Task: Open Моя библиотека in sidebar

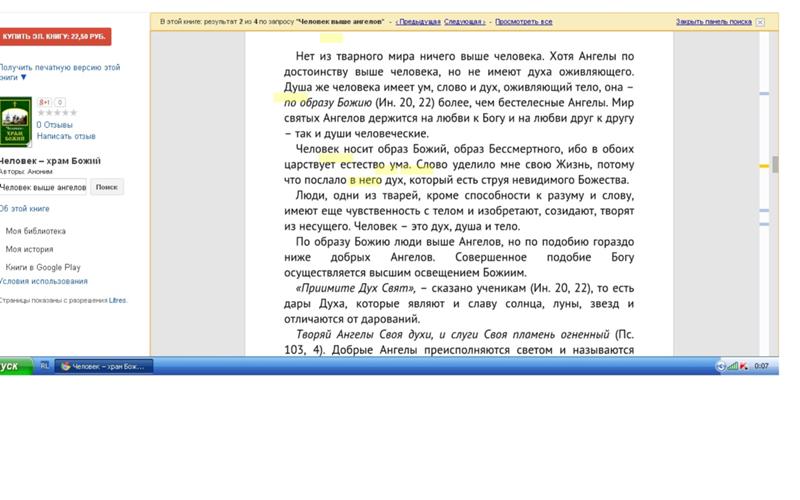Action: pos(36,231)
